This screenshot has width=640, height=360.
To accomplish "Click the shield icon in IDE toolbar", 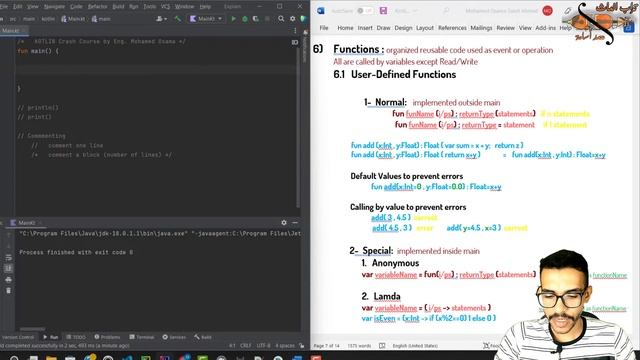I will point(303,19).
